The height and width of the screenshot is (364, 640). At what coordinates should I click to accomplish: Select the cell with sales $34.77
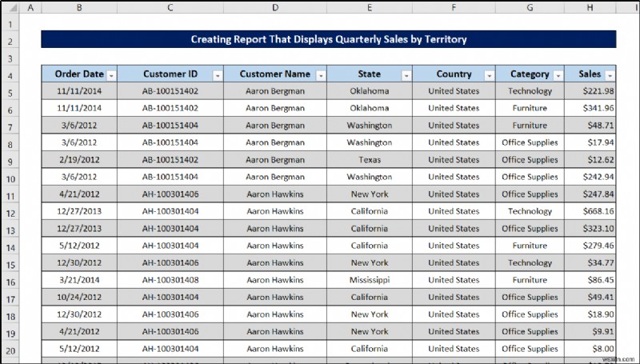[x=590, y=262]
